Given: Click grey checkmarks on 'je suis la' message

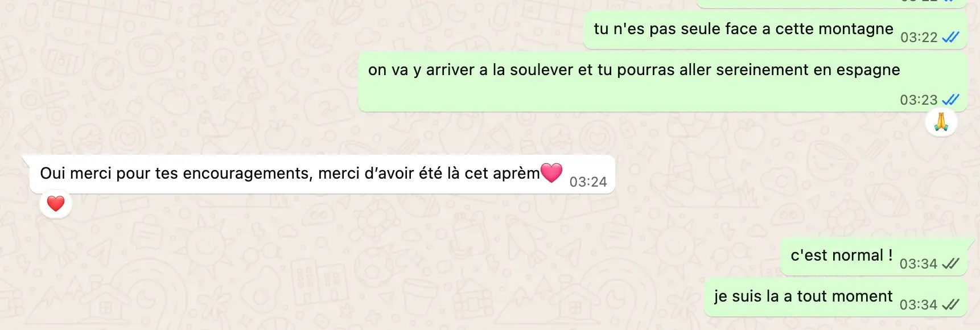Looking at the screenshot, I should click(950, 304).
